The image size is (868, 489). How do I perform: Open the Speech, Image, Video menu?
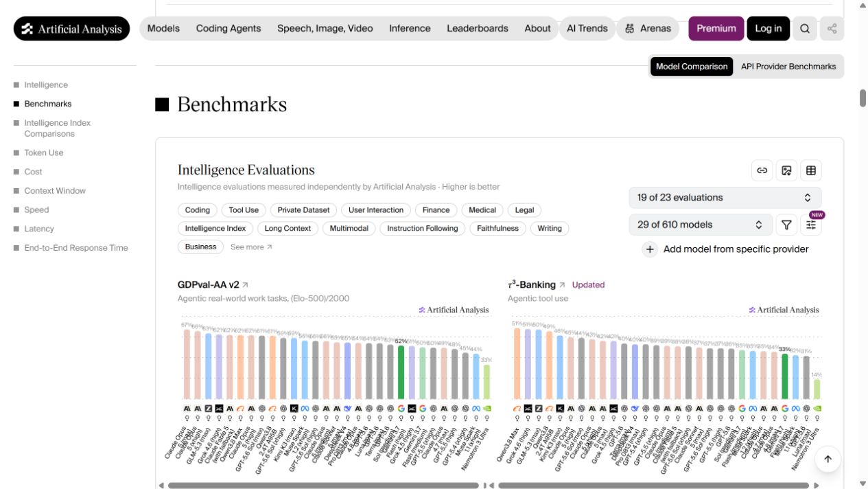(x=325, y=29)
